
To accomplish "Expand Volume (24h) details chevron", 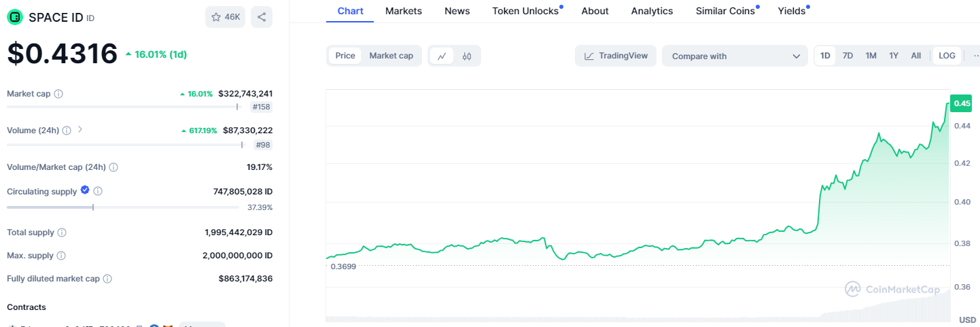I will click(80, 129).
